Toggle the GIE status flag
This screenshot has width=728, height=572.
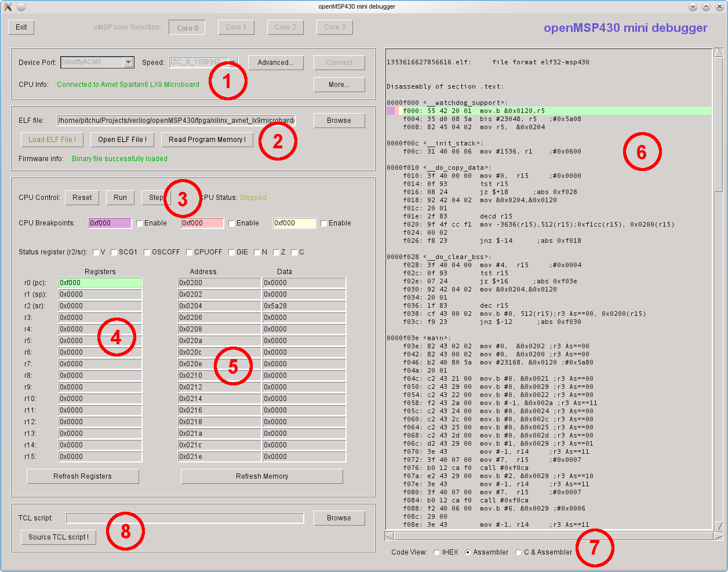(231, 252)
